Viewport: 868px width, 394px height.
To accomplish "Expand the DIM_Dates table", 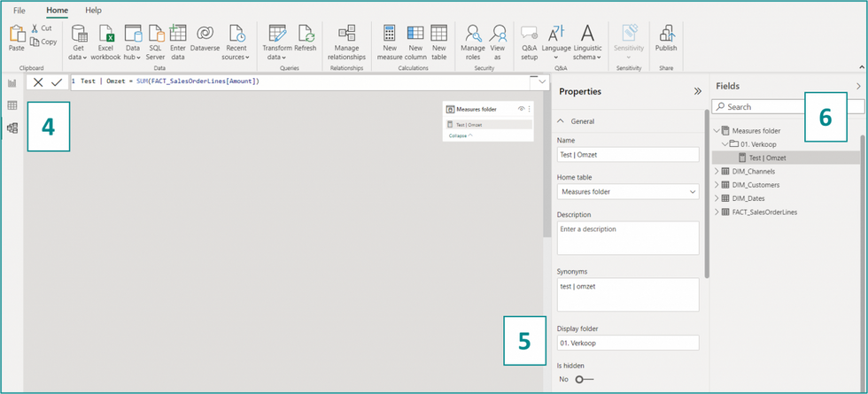I will (717, 197).
